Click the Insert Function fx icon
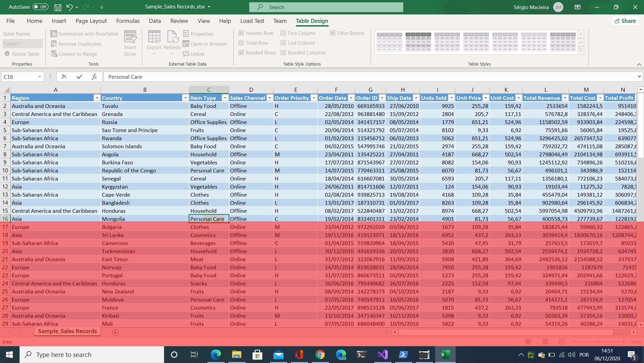The height and width of the screenshot is (363, 644). coord(94,77)
